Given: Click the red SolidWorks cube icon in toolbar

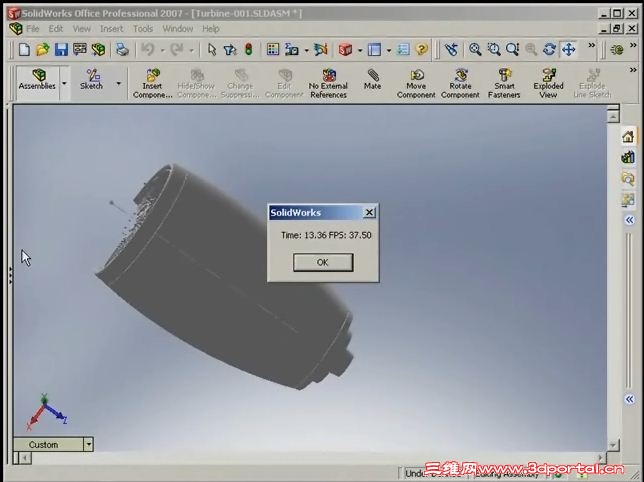Looking at the screenshot, I should click(345, 50).
